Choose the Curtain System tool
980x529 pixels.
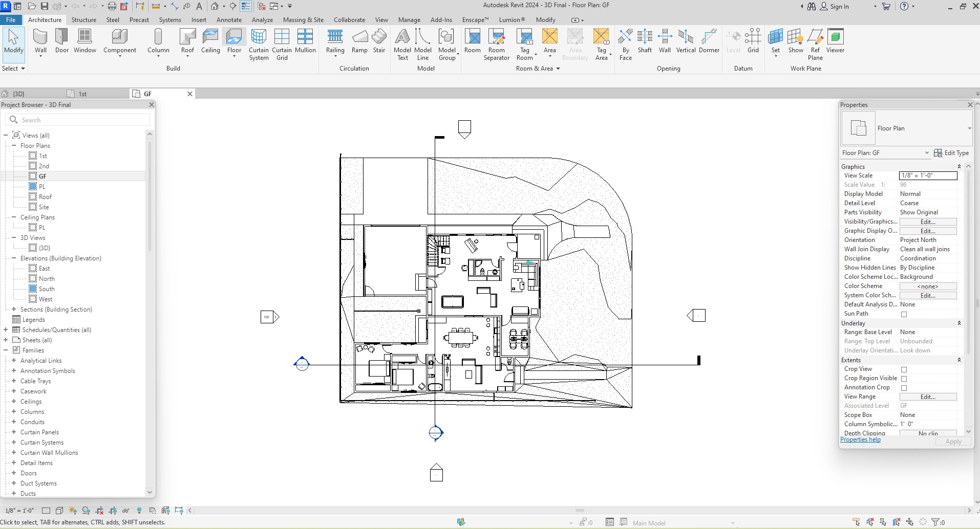pyautogui.click(x=259, y=45)
